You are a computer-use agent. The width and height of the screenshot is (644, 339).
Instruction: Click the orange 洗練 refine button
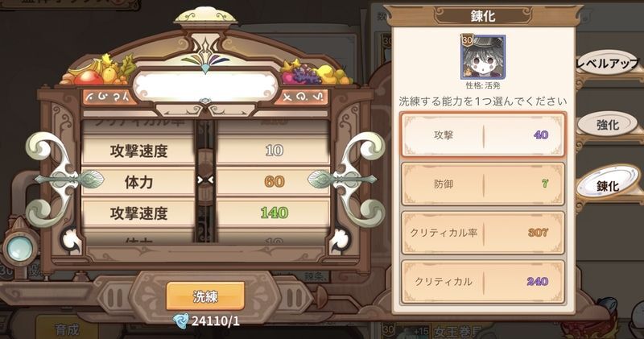205,296
